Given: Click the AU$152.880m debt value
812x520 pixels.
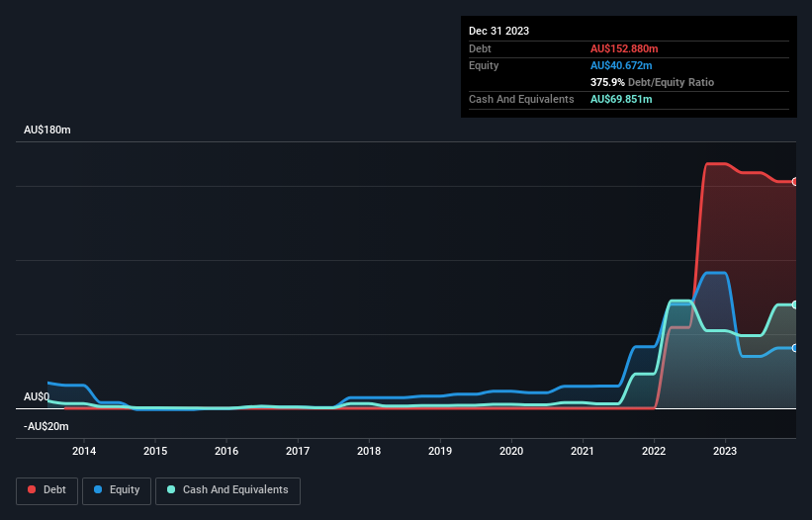Looking at the screenshot, I should (x=624, y=48).
